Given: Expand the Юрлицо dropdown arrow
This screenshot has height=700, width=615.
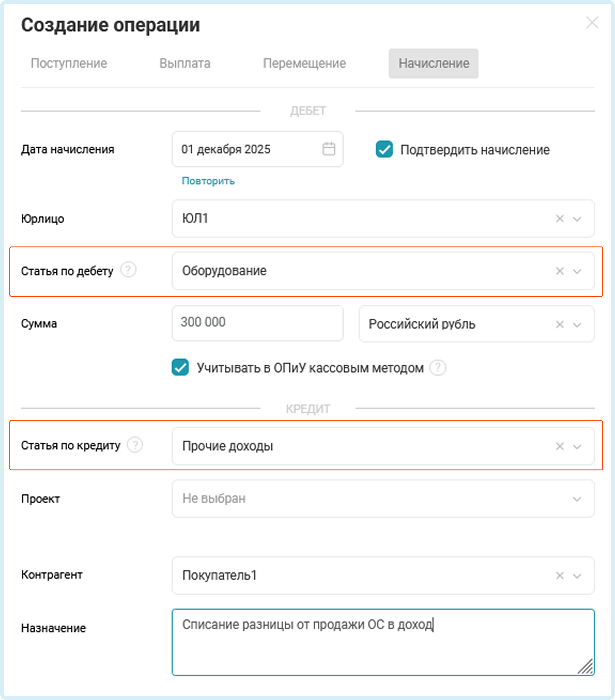Looking at the screenshot, I should 577,219.
